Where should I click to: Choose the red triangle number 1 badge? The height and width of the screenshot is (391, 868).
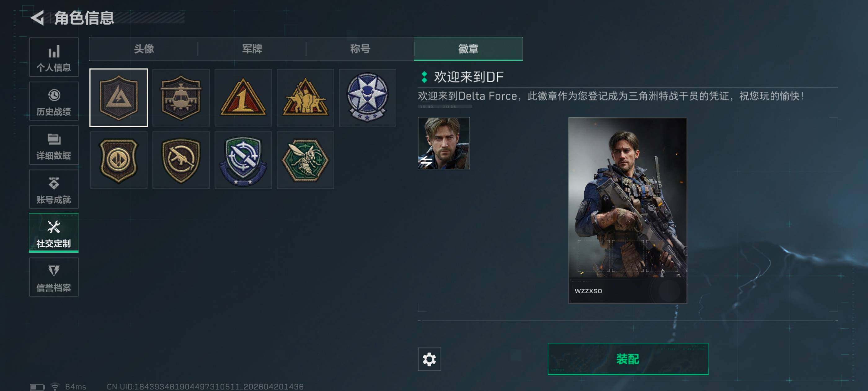coord(243,98)
